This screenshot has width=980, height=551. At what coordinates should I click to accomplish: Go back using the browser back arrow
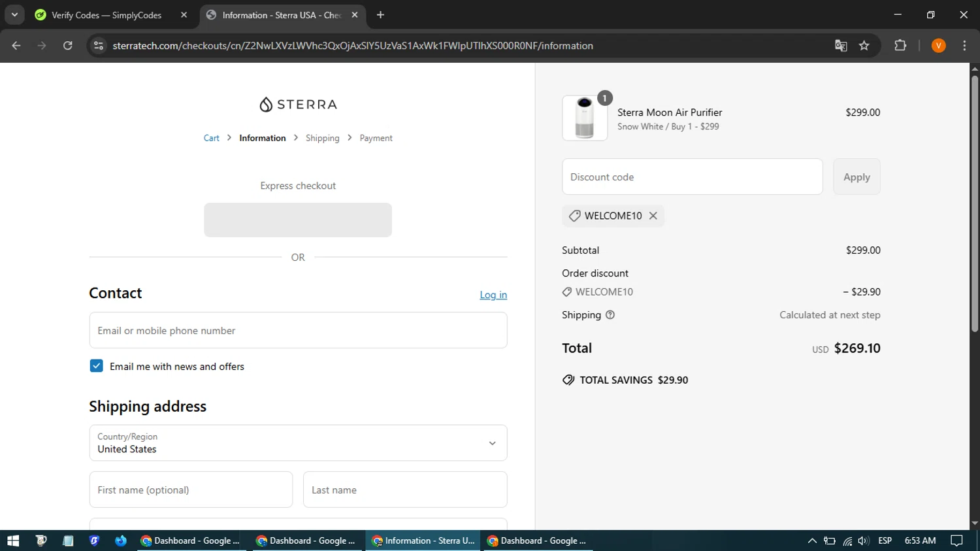click(16, 46)
